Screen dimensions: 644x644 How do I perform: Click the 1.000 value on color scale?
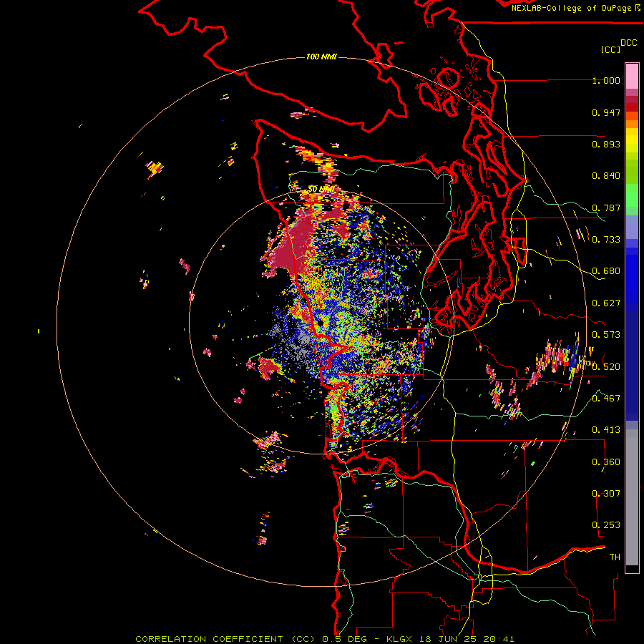(606, 80)
